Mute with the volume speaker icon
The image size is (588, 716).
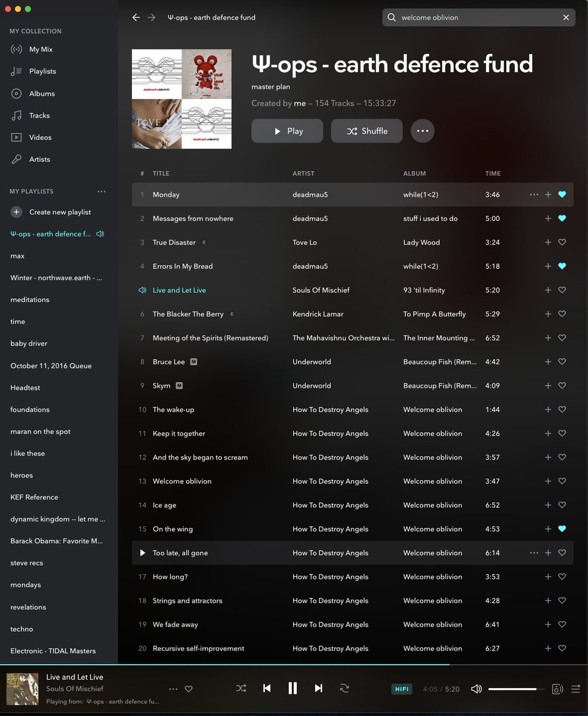[476, 689]
